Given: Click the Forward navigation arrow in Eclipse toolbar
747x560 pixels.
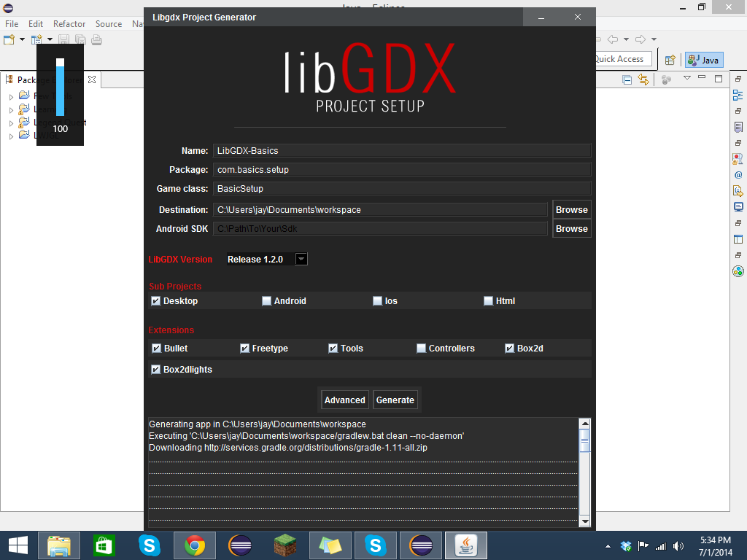Looking at the screenshot, I should pyautogui.click(x=640, y=39).
